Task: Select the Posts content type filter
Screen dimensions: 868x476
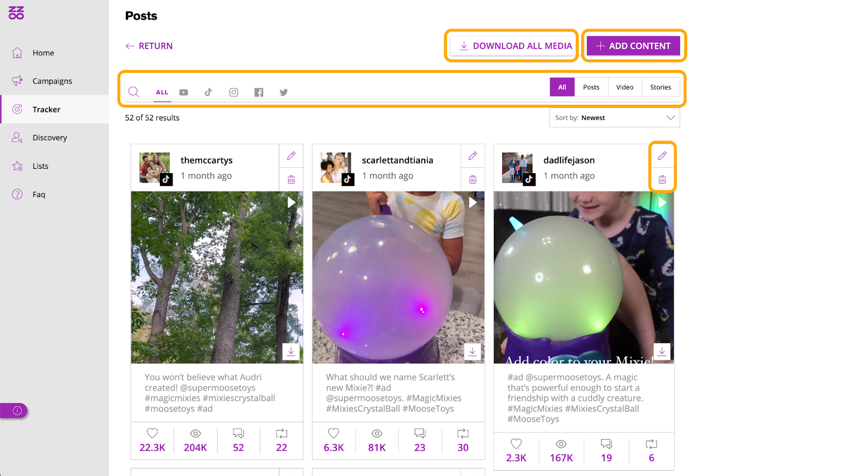Action: coord(591,87)
